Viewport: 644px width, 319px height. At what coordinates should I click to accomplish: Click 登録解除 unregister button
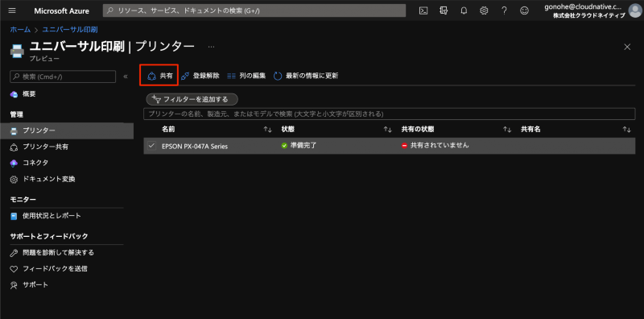pos(200,76)
